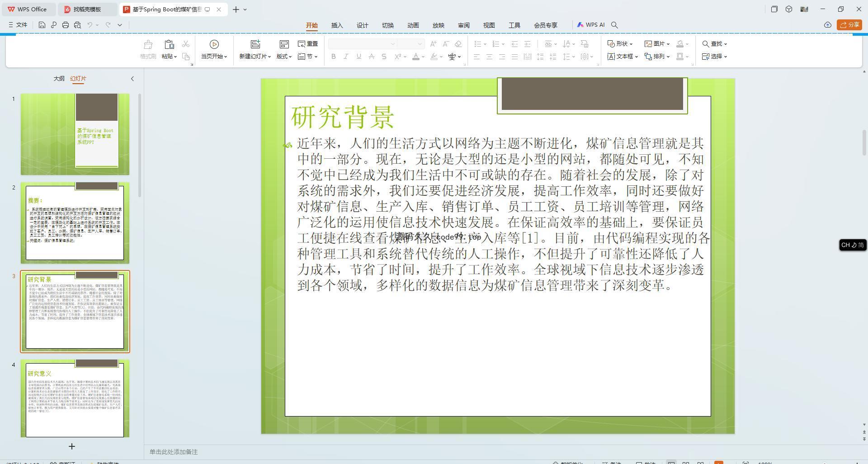This screenshot has width=868, height=464.
Task: Align text left
Action: click(x=476, y=57)
